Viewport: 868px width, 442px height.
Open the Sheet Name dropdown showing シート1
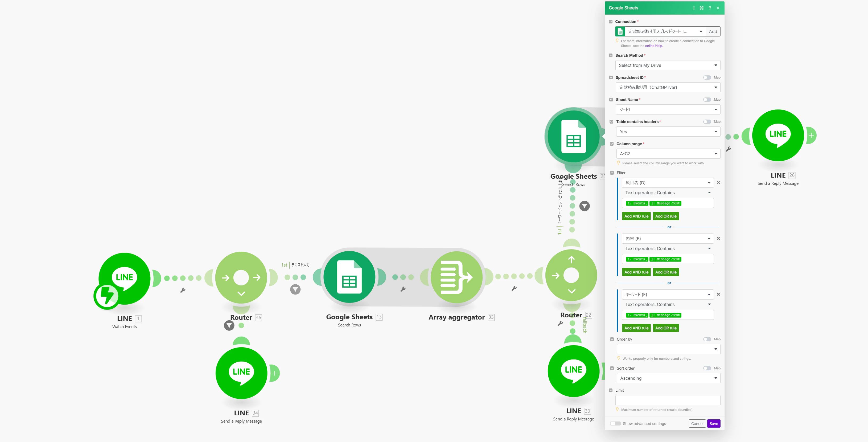668,109
